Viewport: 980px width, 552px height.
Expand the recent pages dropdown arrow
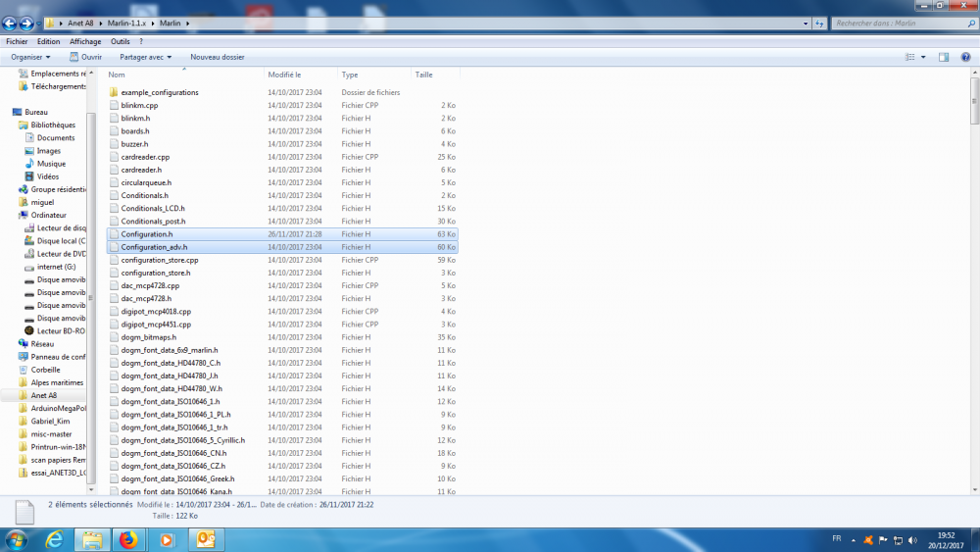tap(39, 24)
